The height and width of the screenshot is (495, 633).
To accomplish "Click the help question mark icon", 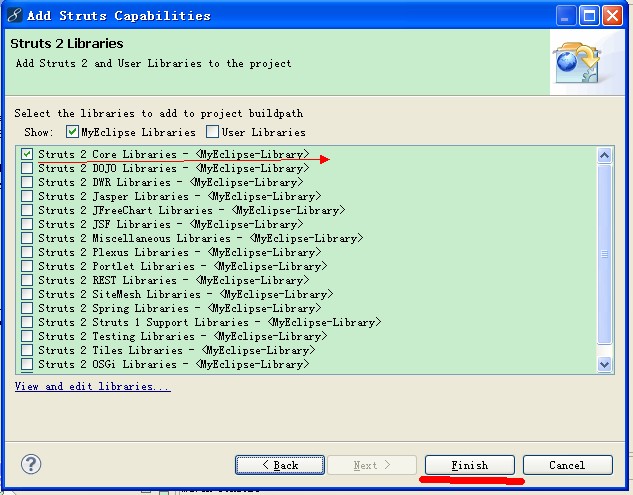I will [x=31, y=464].
